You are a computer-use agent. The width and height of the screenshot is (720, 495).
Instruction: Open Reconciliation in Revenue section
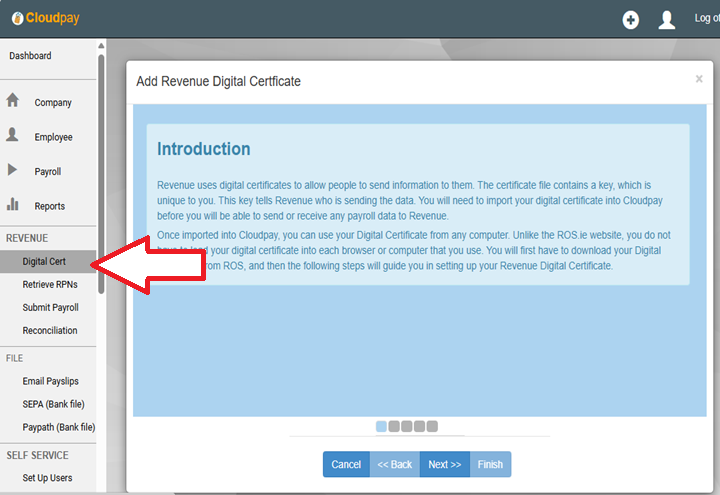pyautogui.click(x=50, y=331)
